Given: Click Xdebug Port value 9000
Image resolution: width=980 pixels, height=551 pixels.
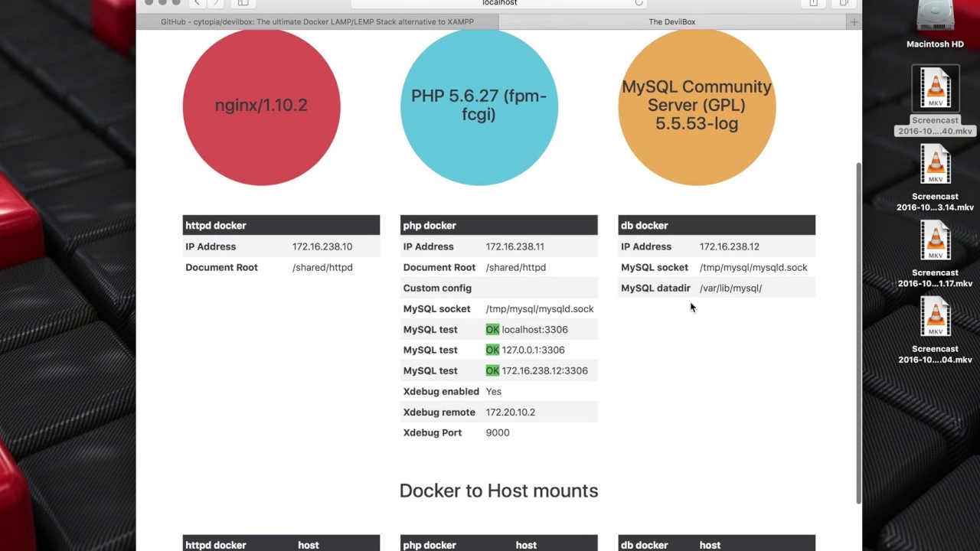Looking at the screenshot, I should coord(497,432).
